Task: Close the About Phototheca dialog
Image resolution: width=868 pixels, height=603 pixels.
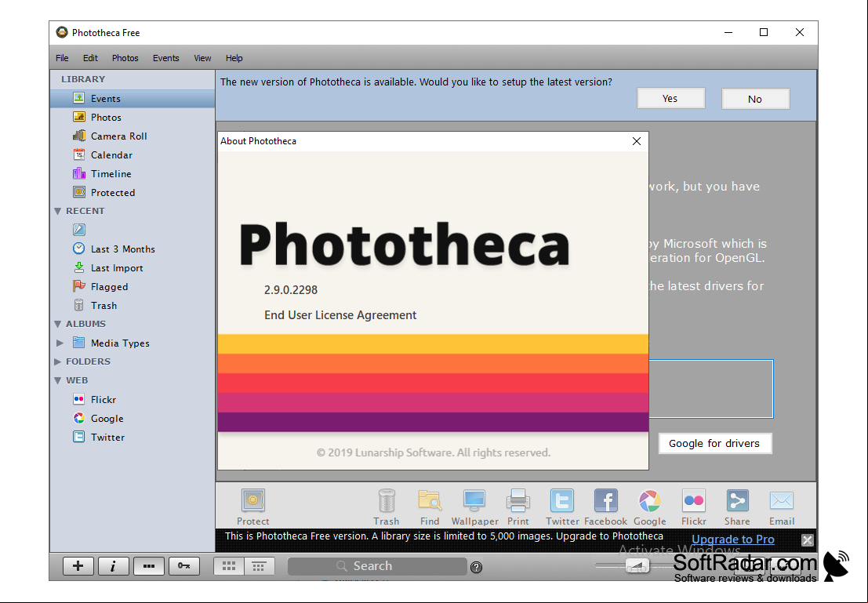Action: coord(637,141)
